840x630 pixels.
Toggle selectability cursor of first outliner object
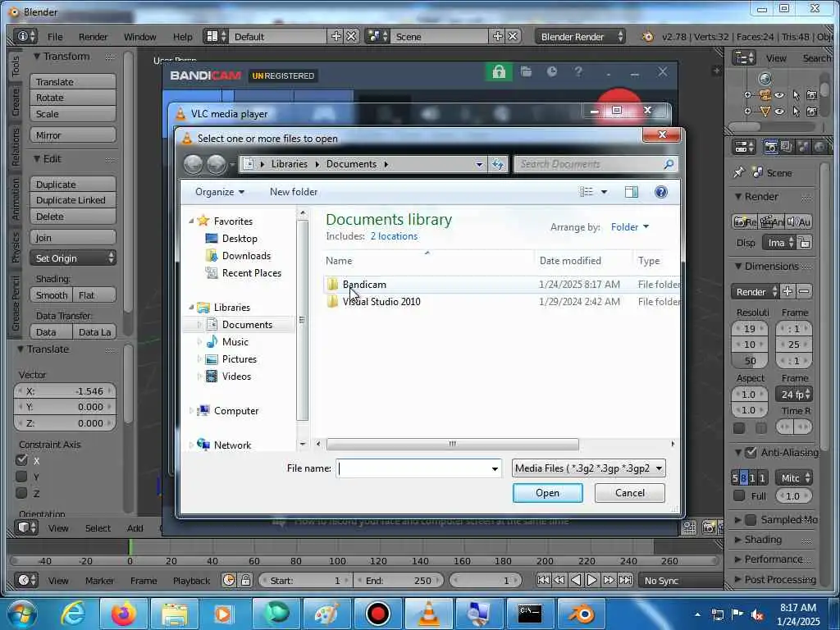point(796,95)
